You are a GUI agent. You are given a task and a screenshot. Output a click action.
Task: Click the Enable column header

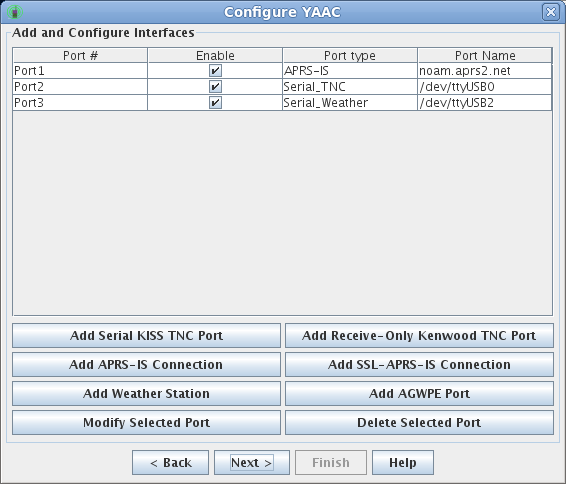point(215,56)
